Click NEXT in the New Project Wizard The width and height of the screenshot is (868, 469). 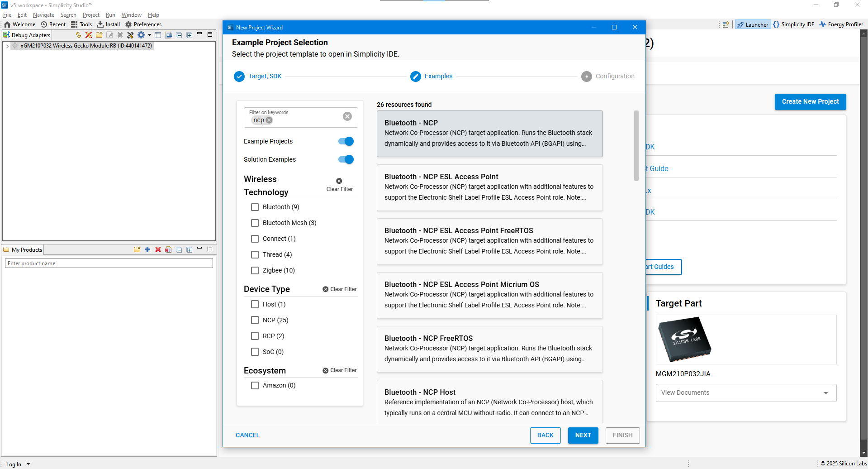pos(583,435)
